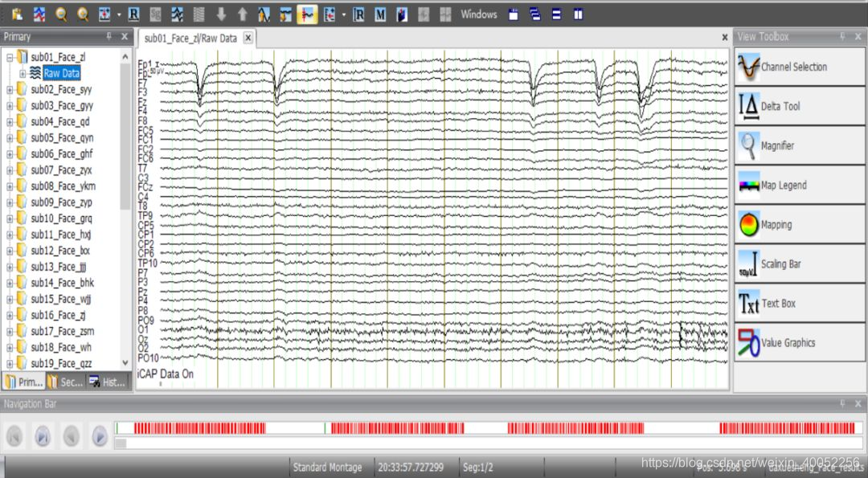The width and height of the screenshot is (868, 478).
Task: Click the scaling marker toolbar icon before the dropdown
Action: 104,14
